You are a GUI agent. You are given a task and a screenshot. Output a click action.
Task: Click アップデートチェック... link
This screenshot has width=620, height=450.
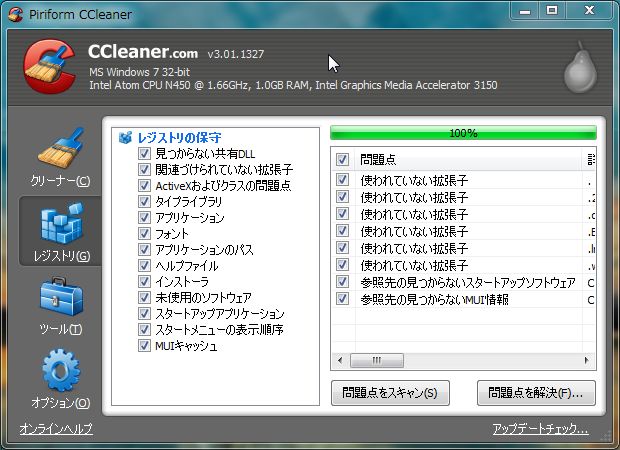[541, 428]
